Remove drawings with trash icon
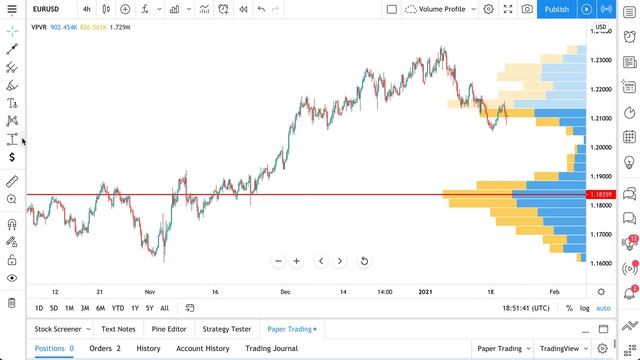Screen dimensions: 640x360 pos(12,303)
